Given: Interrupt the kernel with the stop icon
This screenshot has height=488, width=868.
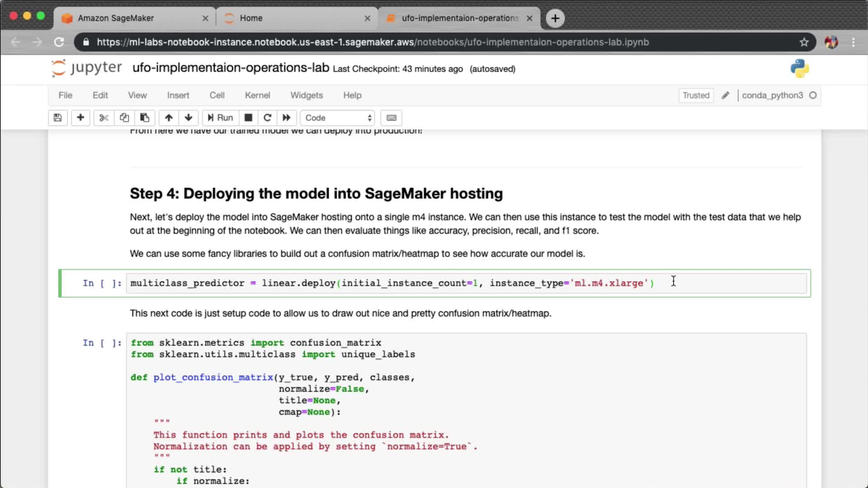Looking at the screenshot, I should point(248,118).
